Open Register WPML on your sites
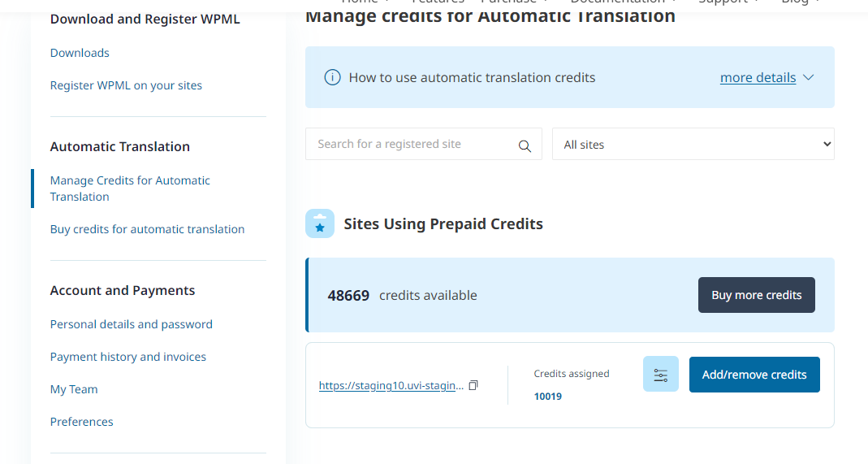868x464 pixels. [x=126, y=85]
